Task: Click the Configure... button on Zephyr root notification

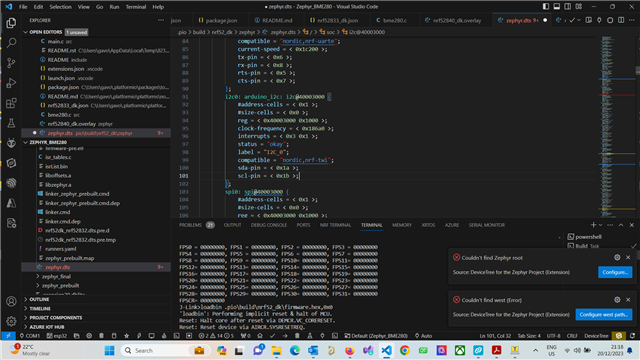Action: coord(615,272)
